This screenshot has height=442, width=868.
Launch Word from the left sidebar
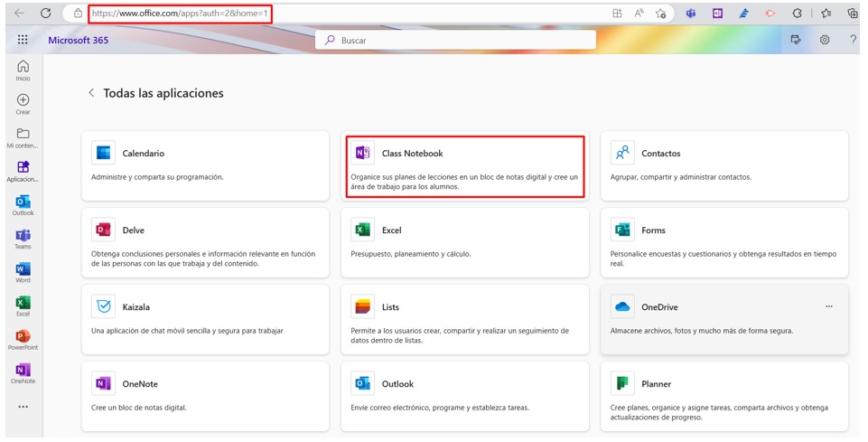click(x=23, y=272)
